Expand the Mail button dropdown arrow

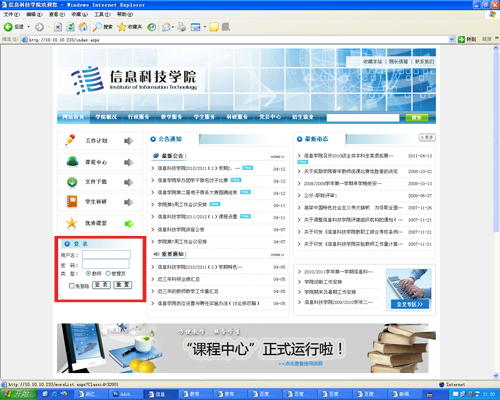(x=173, y=27)
